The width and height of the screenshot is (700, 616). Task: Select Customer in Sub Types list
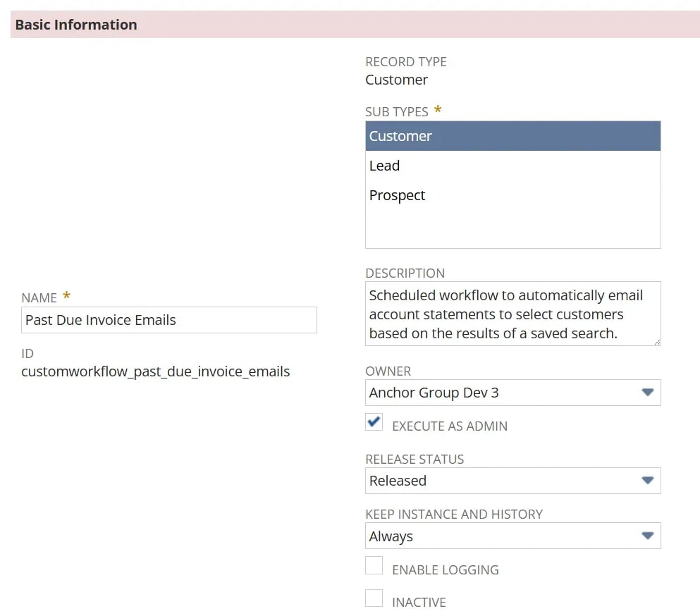click(x=512, y=136)
